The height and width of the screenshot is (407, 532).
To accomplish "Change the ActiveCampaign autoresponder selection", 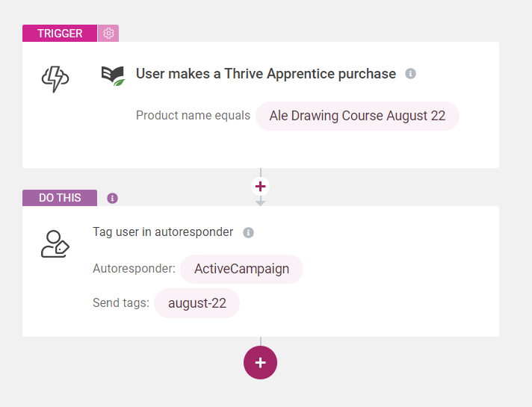I will (241, 269).
